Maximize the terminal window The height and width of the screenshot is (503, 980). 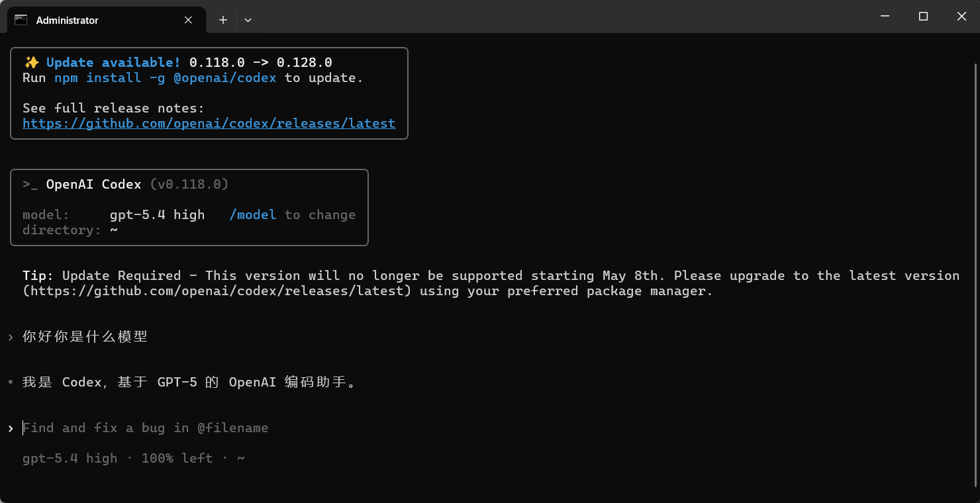[923, 17]
